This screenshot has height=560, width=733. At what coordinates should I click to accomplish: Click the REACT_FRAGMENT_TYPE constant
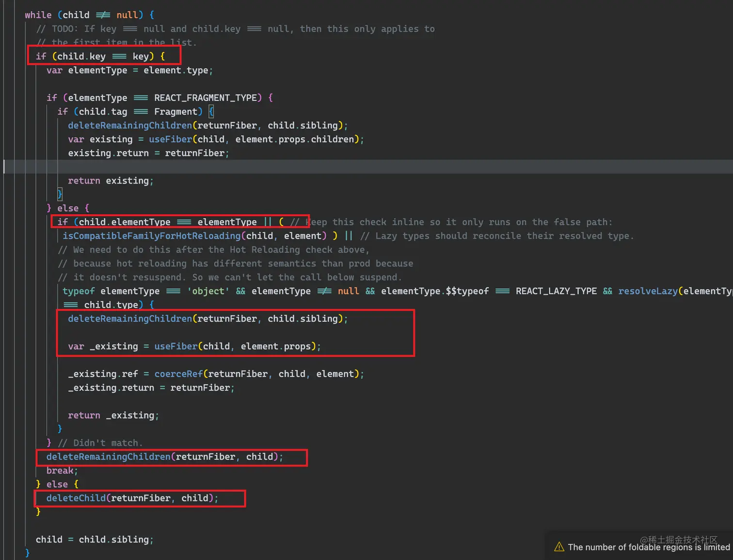(x=206, y=98)
